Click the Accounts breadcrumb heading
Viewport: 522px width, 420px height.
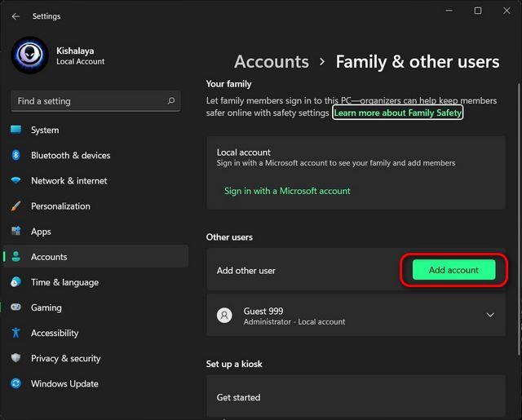[272, 62]
